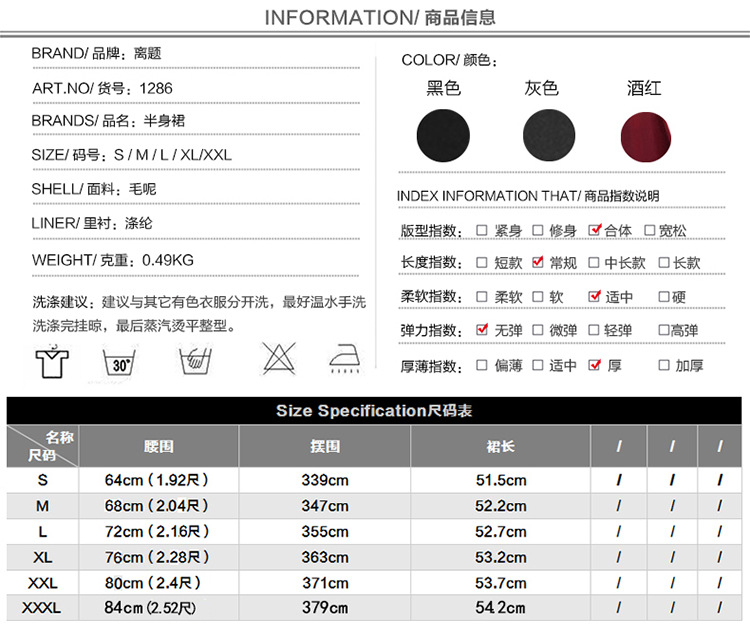Check the 硬 softness checkbox
The width and height of the screenshot is (750, 637).
pyautogui.click(x=664, y=297)
